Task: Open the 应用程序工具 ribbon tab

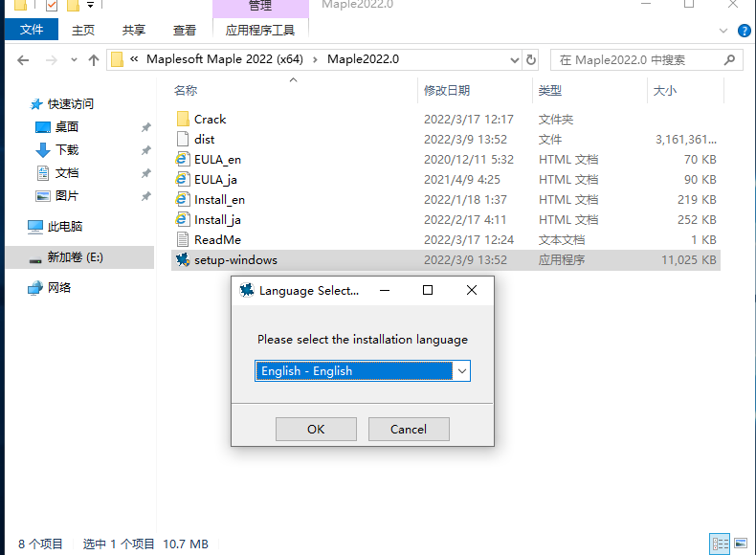Action: pos(260,30)
